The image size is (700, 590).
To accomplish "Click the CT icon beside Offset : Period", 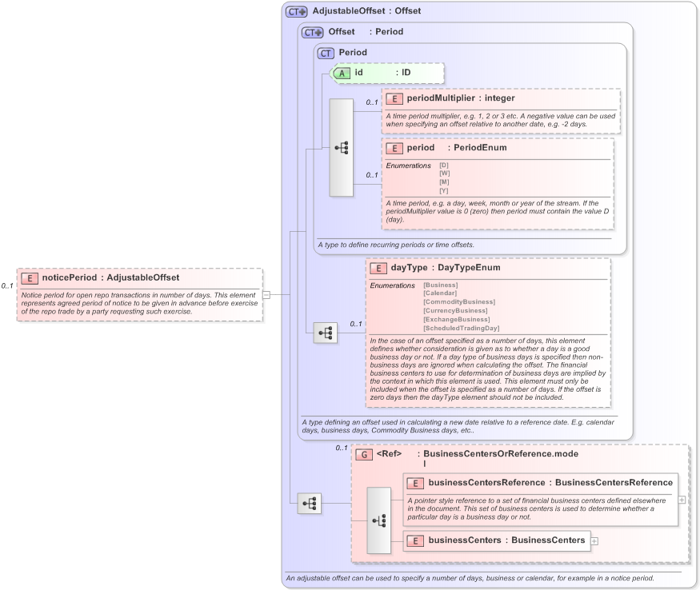I will 313,33.
